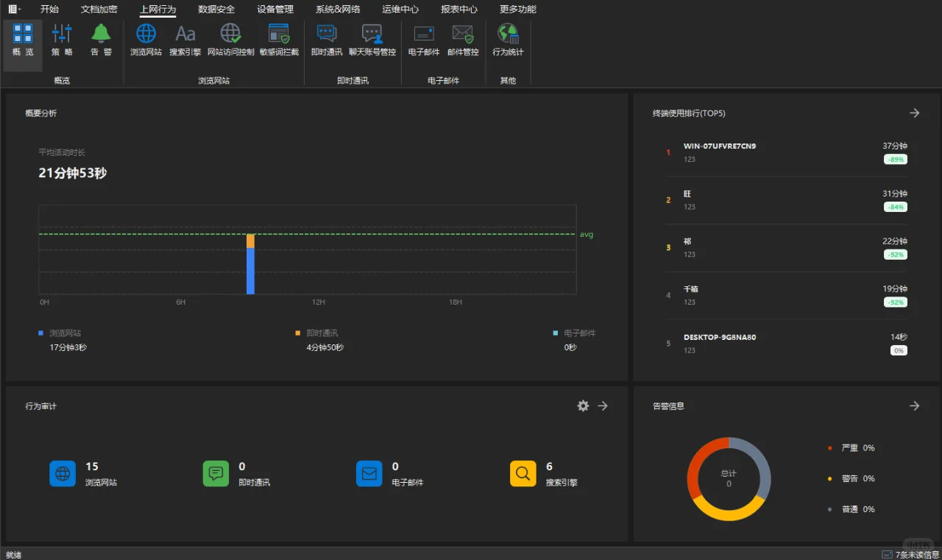The width and height of the screenshot is (942, 560).
Task: Open 网站访问控制 toolbar icon
Action: point(230,34)
